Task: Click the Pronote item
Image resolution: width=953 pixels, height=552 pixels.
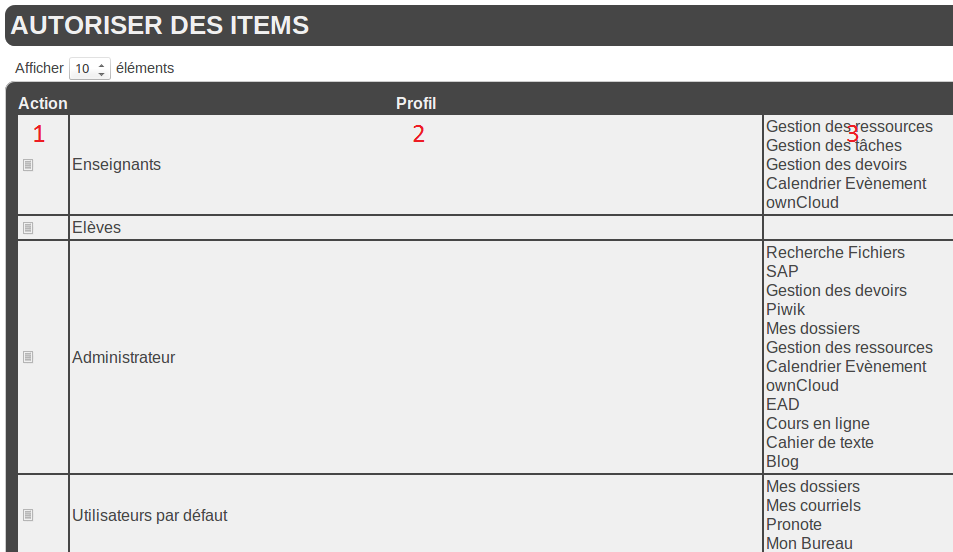Action: 794,525
